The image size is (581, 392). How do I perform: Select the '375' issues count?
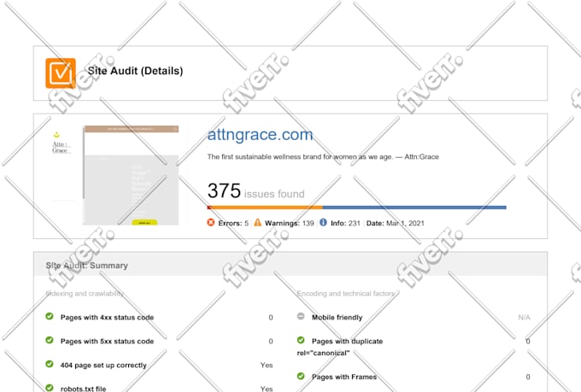point(224,190)
